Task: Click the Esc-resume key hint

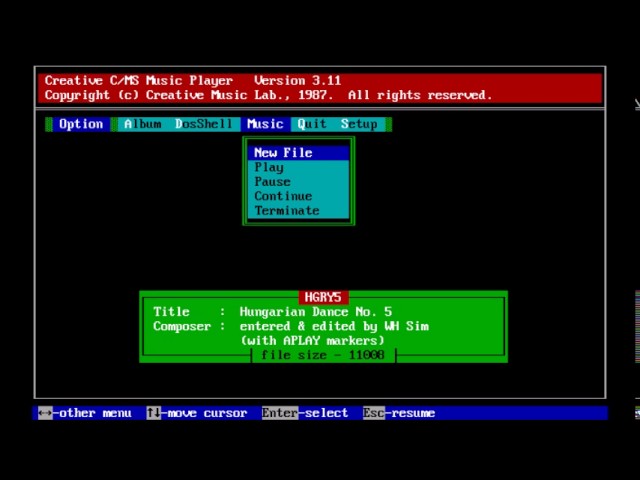Action: 399,413
